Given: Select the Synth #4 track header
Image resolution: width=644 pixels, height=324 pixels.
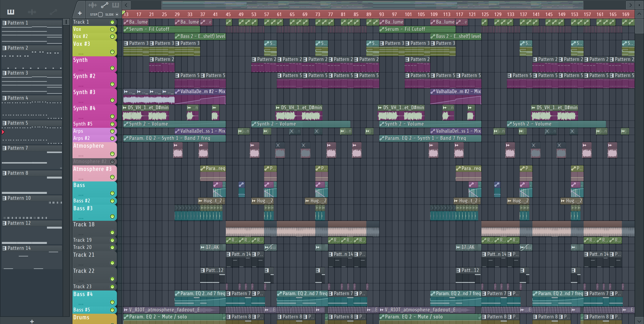Looking at the screenshot, I should [x=95, y=112].
